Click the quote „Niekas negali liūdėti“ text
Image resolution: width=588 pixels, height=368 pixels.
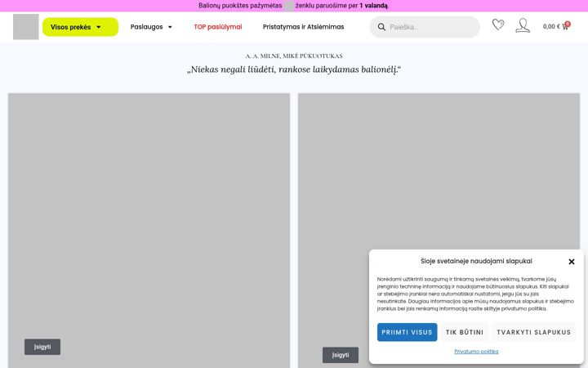tap(294, 70)
